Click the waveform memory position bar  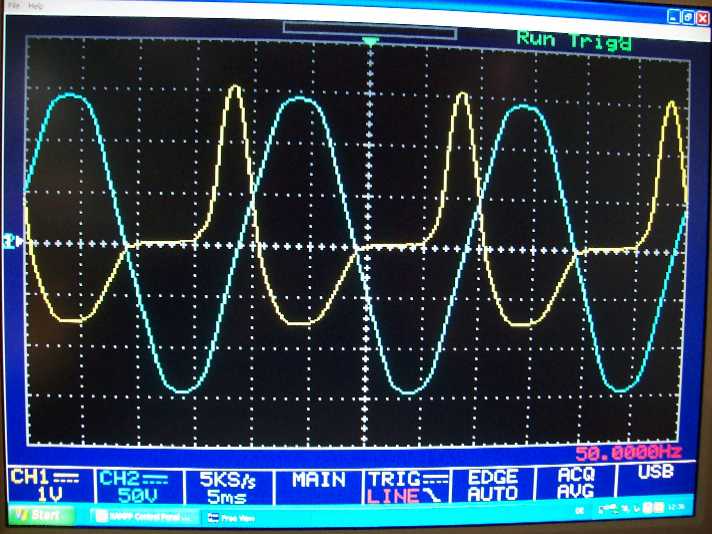click(370, 31)
